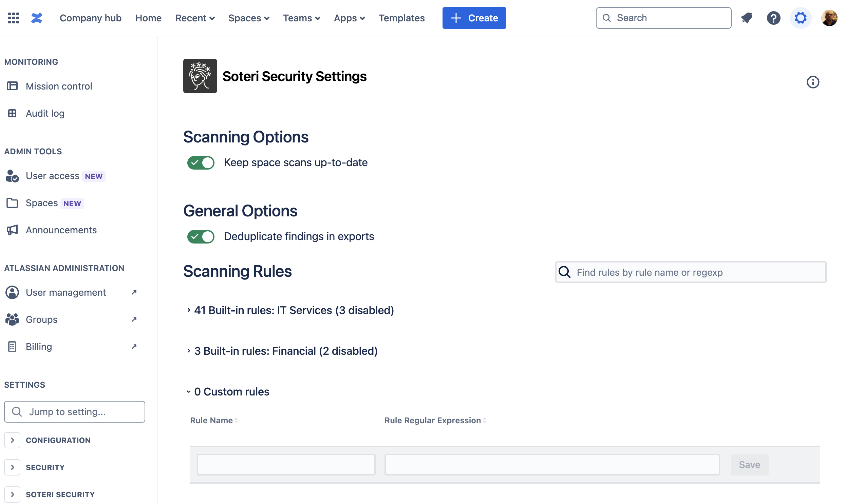Click the magnifier icon in top Search
The height and width of the screenshot is (504, 845).
[x=606, y=18]
